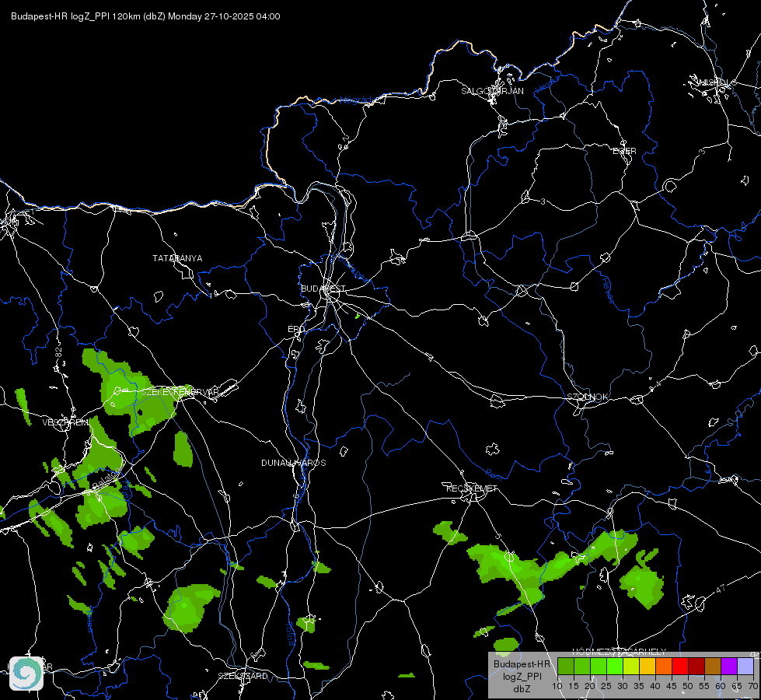Click the 'Budapest-HR' label in the legend
The width and height of the screenshot is (761, 700).
(522, 664)
